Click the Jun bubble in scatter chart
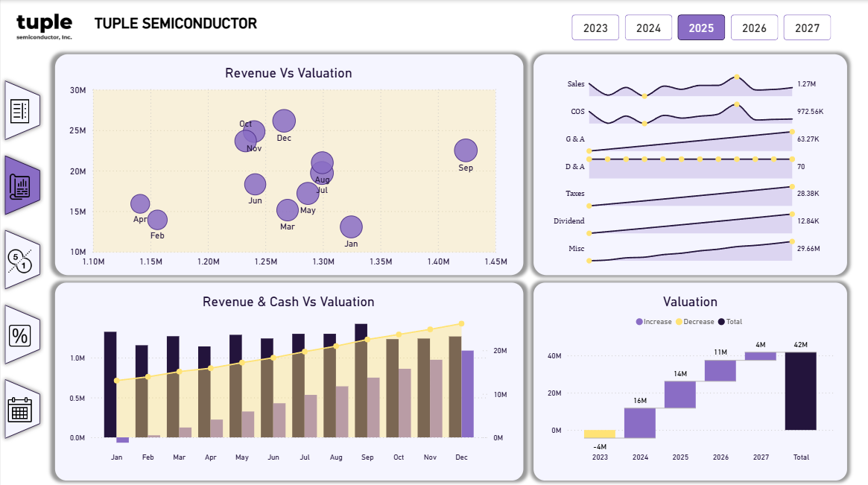Image resolution: width=868 pixels, height=485 pixels. click(256, 184)
